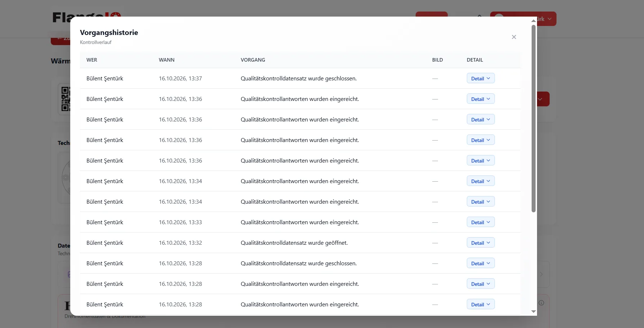Click the dialog scrollbar up arrow
The width and height of the screenshot is (644, 328).
point(533,21)
